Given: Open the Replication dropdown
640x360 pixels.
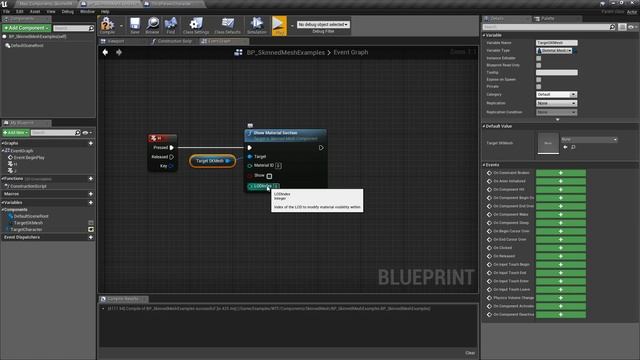Looking at the screenshot, I should 556,103.
